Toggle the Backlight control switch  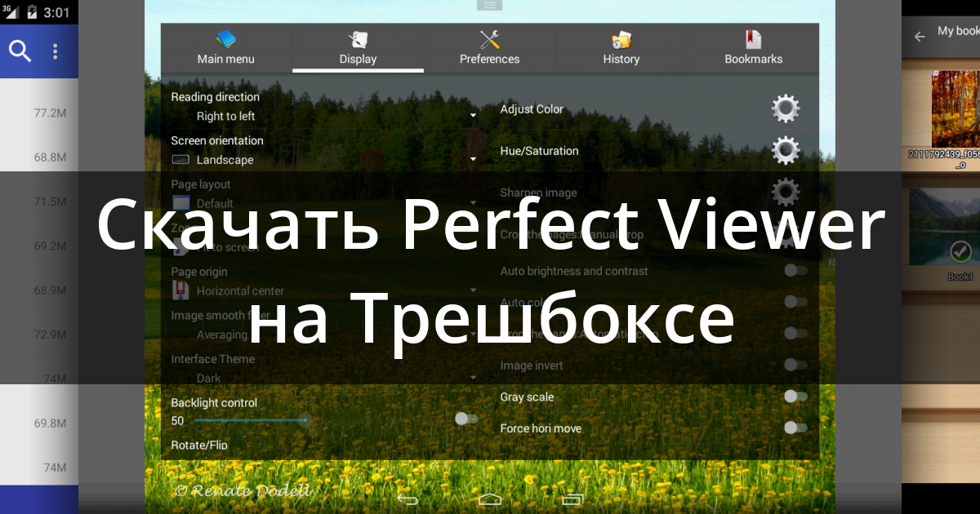(466, 419)
